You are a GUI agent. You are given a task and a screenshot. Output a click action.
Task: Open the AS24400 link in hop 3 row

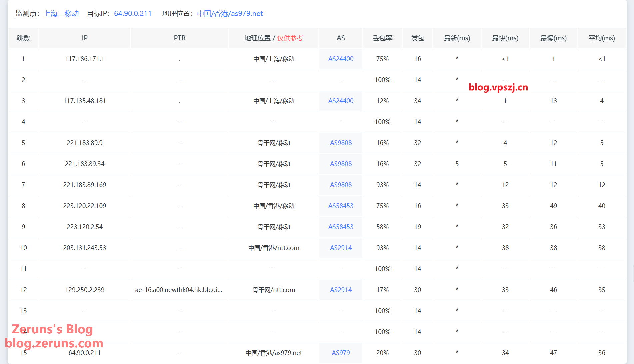[341, 101]
